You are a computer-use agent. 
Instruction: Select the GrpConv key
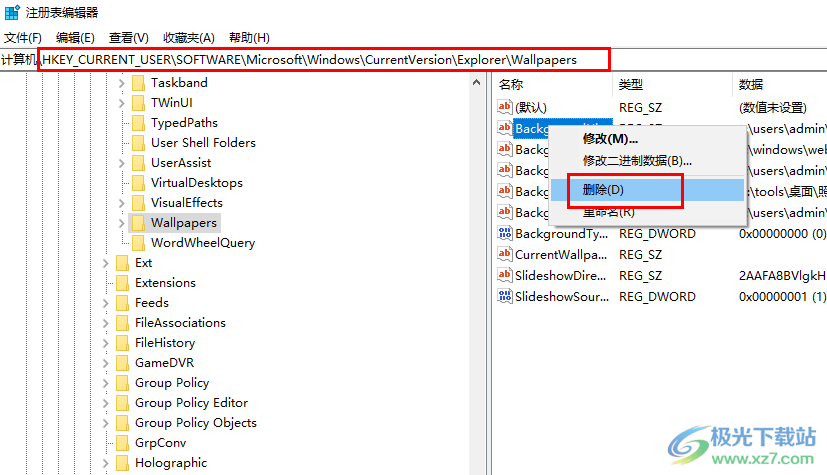click(x=160, y=443)
